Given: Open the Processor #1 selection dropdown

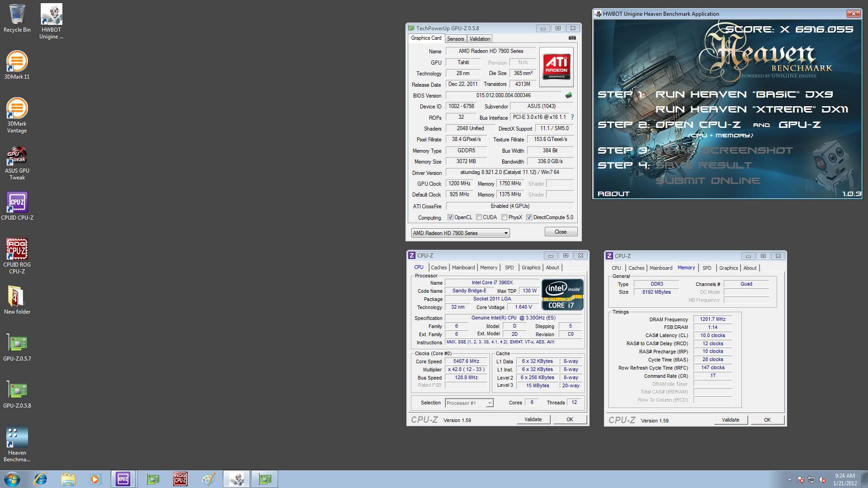Looking at the screenshot, I should pos(469,403).
